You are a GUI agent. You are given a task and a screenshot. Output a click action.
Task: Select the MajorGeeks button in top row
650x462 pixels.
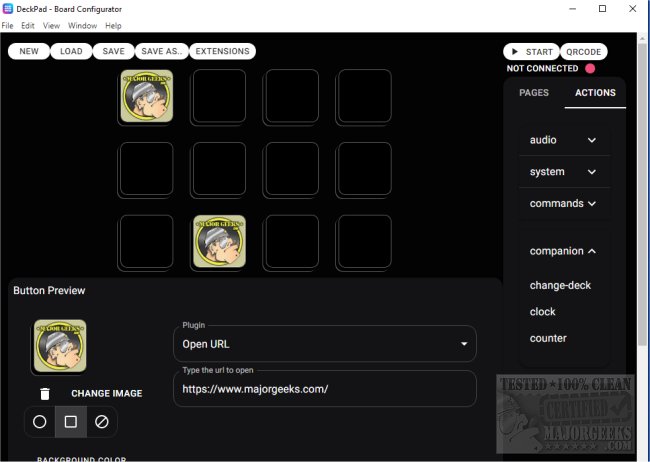click(x=147, y=96)
